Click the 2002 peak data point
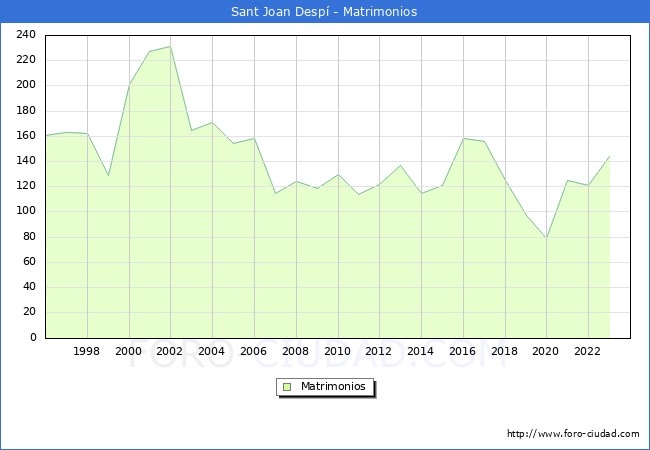 click(170, 46)
